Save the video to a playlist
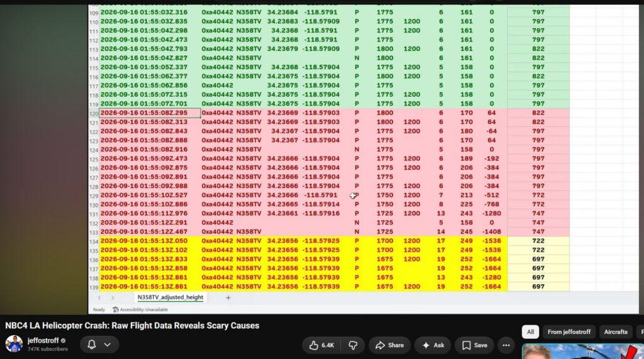The image size is (644, 359). pyautogui.click(x=474, y=345)
